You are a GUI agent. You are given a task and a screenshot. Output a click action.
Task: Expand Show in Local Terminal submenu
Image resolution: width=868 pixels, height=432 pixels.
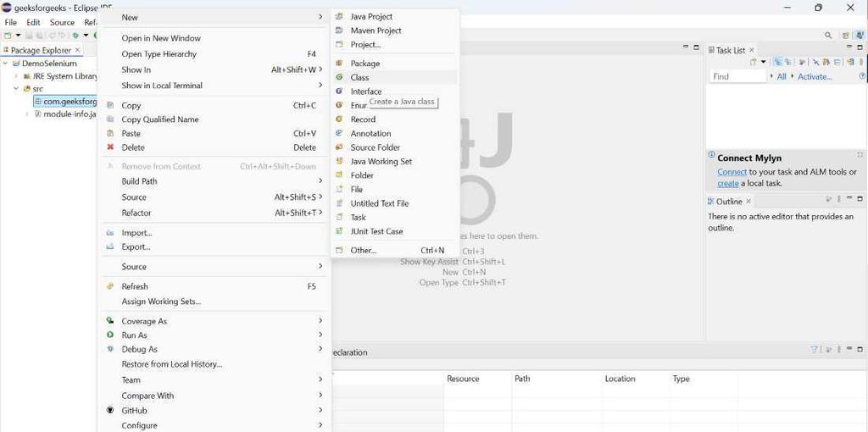coord(320,86)
